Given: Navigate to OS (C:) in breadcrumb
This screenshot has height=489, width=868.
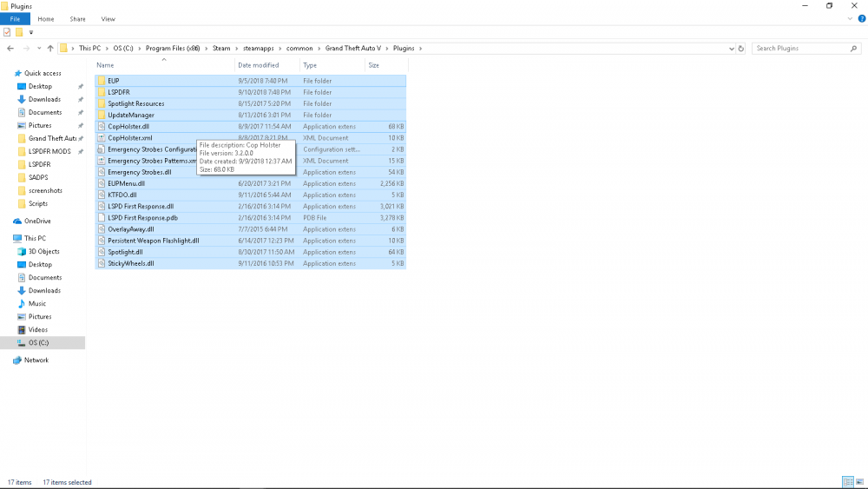Looking at the screenshot, I should [123, 48].
